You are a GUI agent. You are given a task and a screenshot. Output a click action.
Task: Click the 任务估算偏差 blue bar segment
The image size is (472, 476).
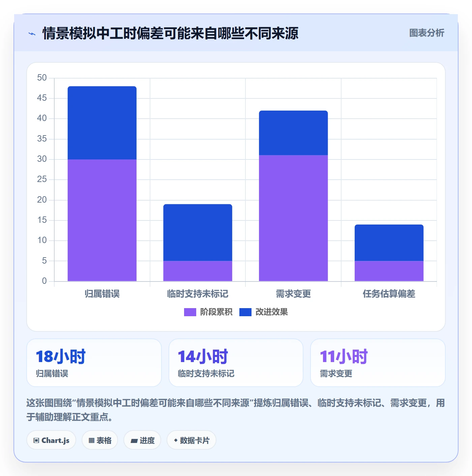click(x=389, y=243)
